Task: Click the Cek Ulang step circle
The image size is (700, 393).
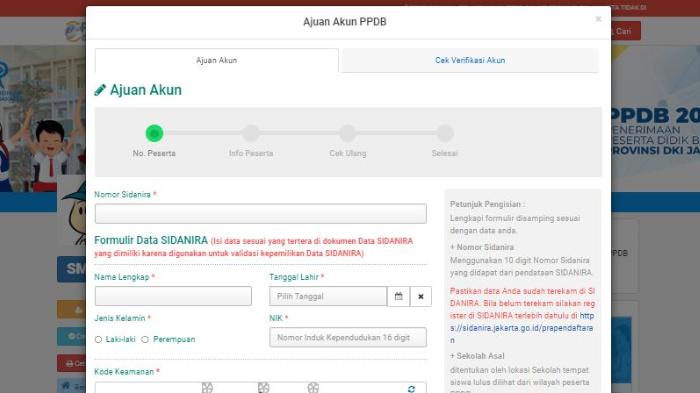Action: (348, 133)
